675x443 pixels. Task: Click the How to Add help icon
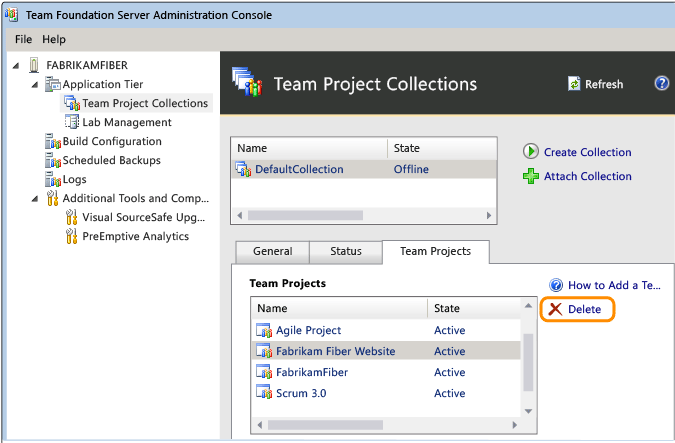point(556,285)
